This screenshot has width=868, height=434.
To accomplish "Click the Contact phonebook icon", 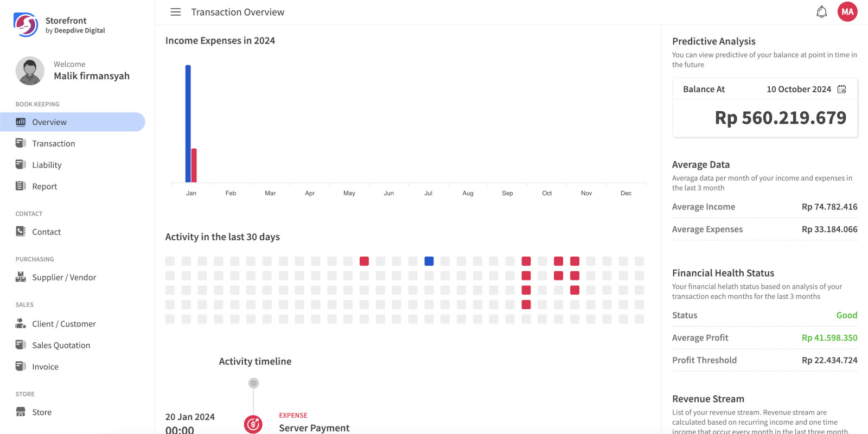I will tap(21, 232).
